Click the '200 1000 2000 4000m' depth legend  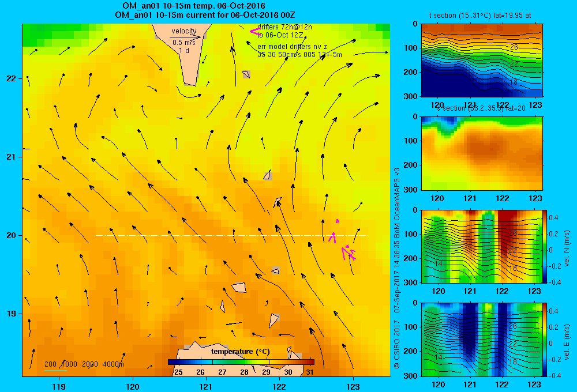tap(84, 364)
